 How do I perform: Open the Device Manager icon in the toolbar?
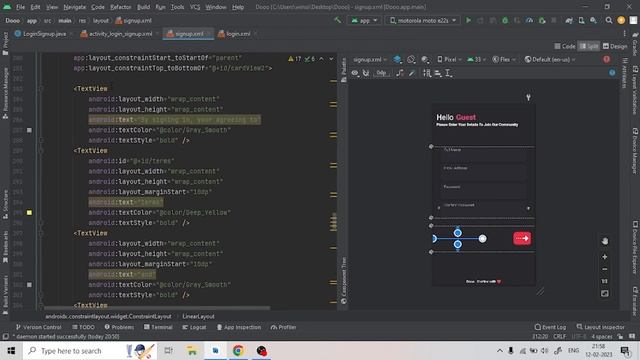click(581, 20)
